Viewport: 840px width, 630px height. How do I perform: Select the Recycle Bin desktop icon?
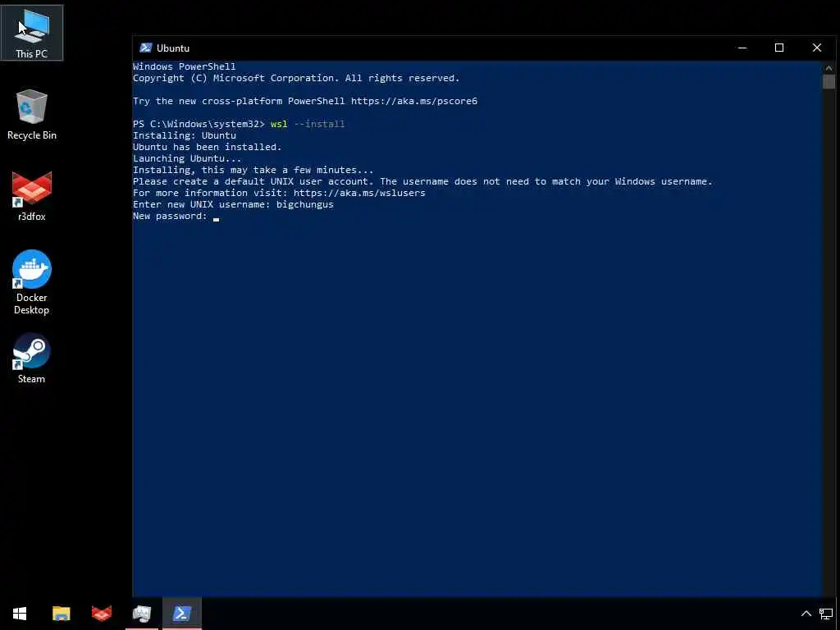32,115
